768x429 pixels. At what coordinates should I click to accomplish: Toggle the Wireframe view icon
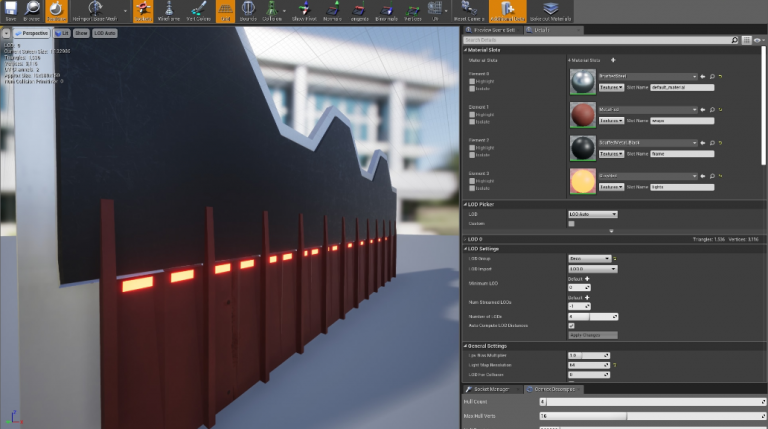[x=169, y=11]
